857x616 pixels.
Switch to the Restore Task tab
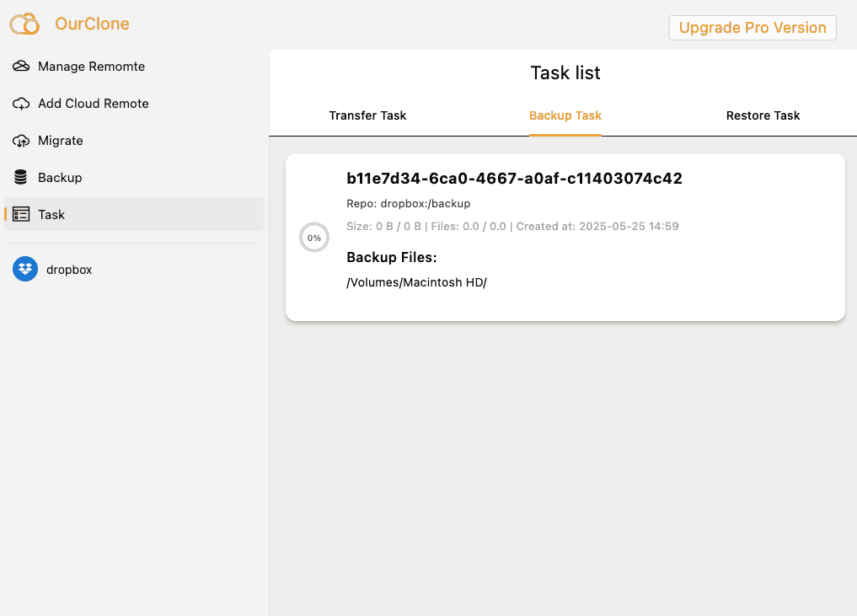pyautogui.click(x=763, y=116)
